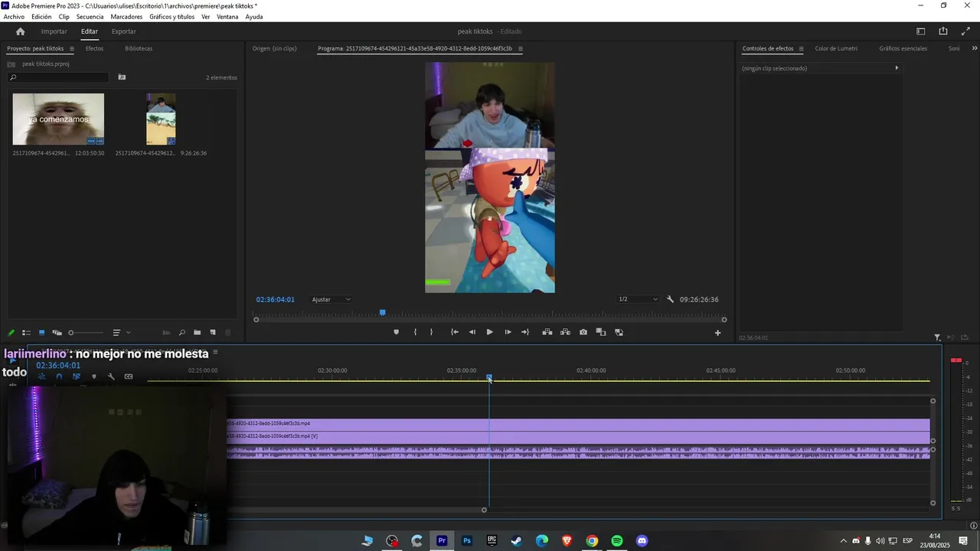Step forward one frame
Screen dimensions: 980x551
click(508, 332)
